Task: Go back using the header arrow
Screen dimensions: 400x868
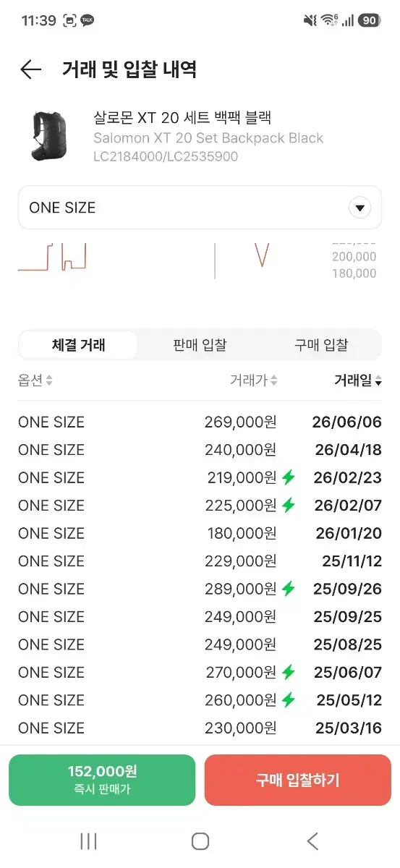Action: [x=31, y=69]
